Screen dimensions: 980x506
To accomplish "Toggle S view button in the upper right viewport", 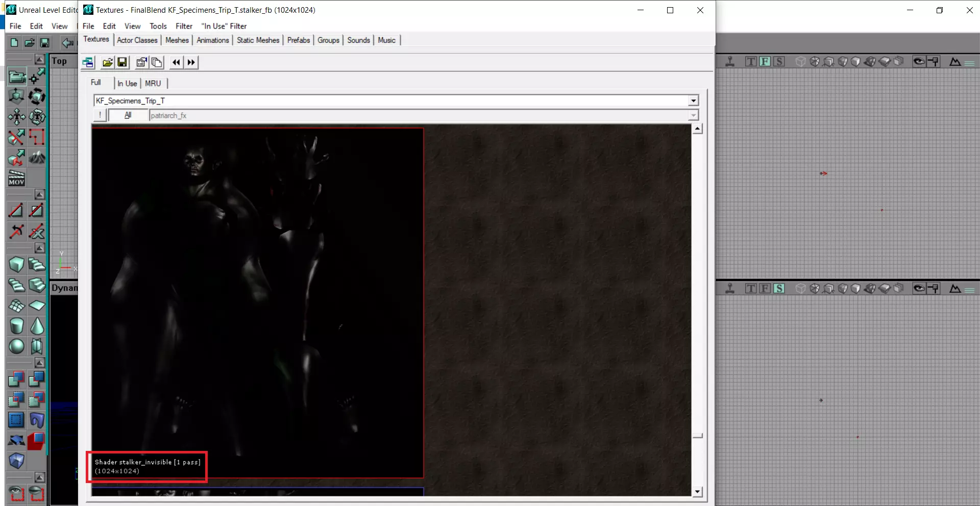I will pyautogui.click(x=778, y=62).
